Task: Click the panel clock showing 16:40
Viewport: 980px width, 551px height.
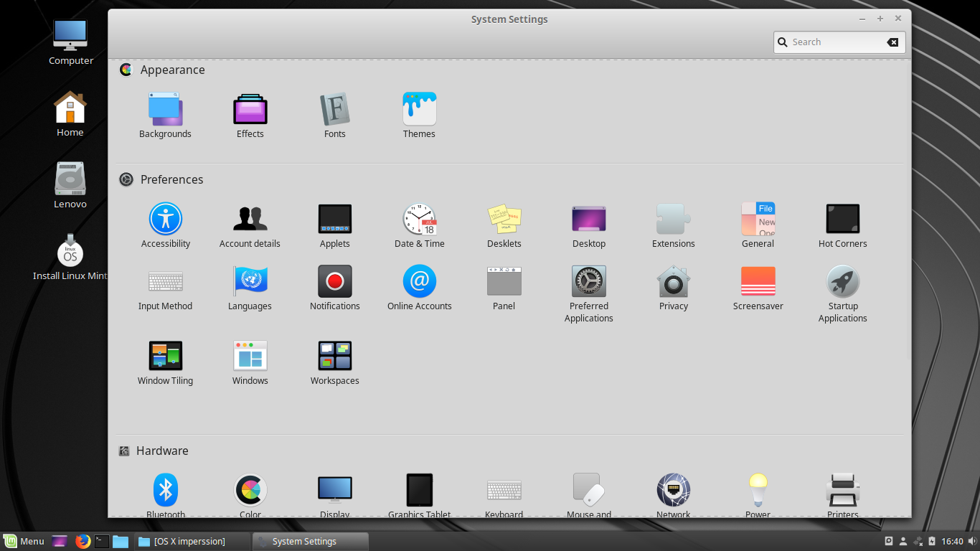Action: point(952,541)
